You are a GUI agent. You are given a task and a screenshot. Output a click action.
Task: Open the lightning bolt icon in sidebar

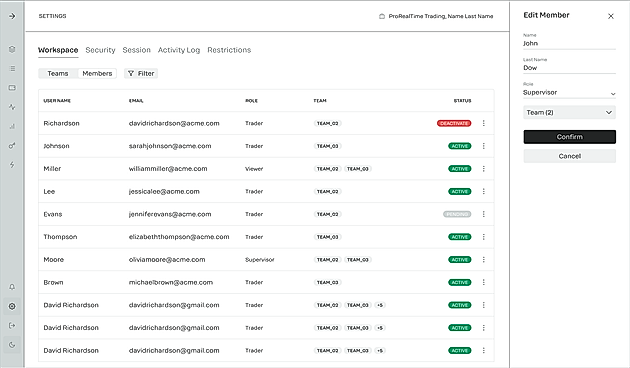coord(12,165)
